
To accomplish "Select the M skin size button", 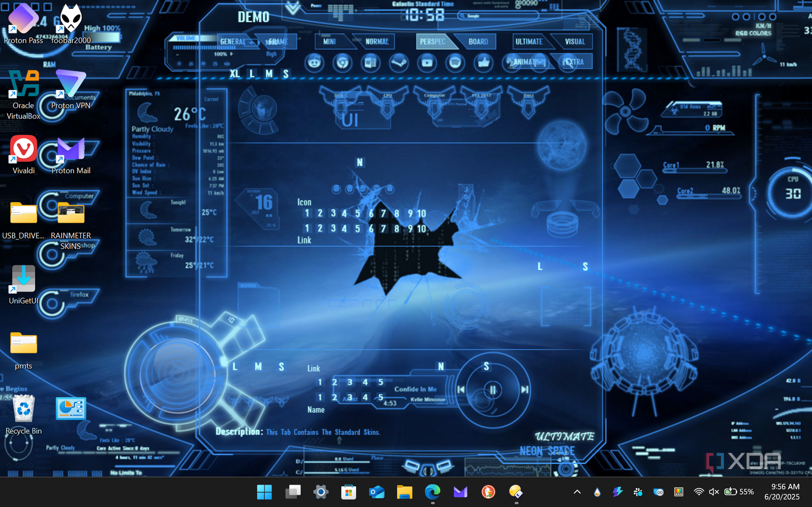I will 268,74.
